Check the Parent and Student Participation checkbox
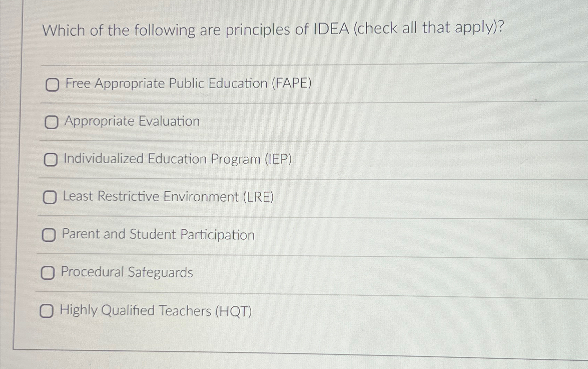The height and width of the screenshot is (369, 588). pyautogui.click(x=49, y=236)
